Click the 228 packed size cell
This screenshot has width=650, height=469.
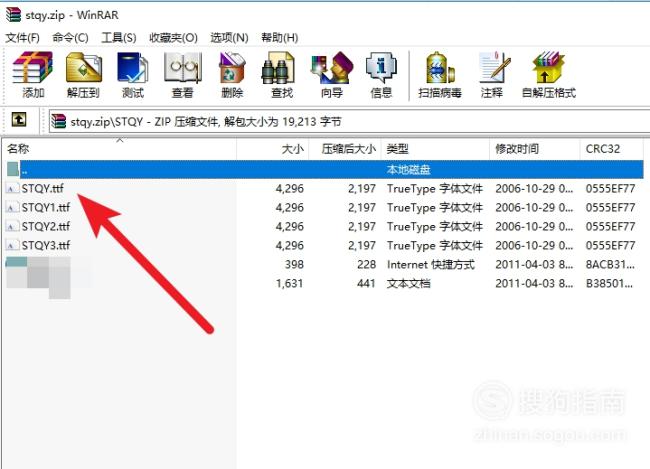(366, 265)
